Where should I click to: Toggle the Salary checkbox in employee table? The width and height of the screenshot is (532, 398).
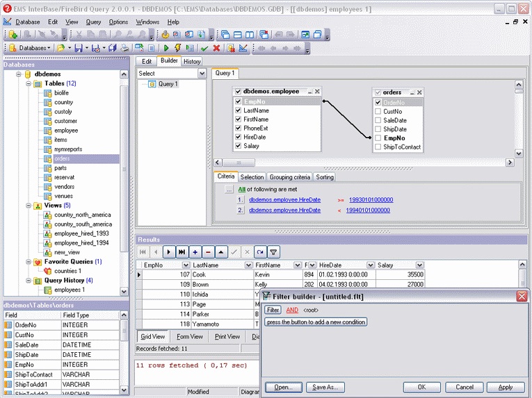238,146
